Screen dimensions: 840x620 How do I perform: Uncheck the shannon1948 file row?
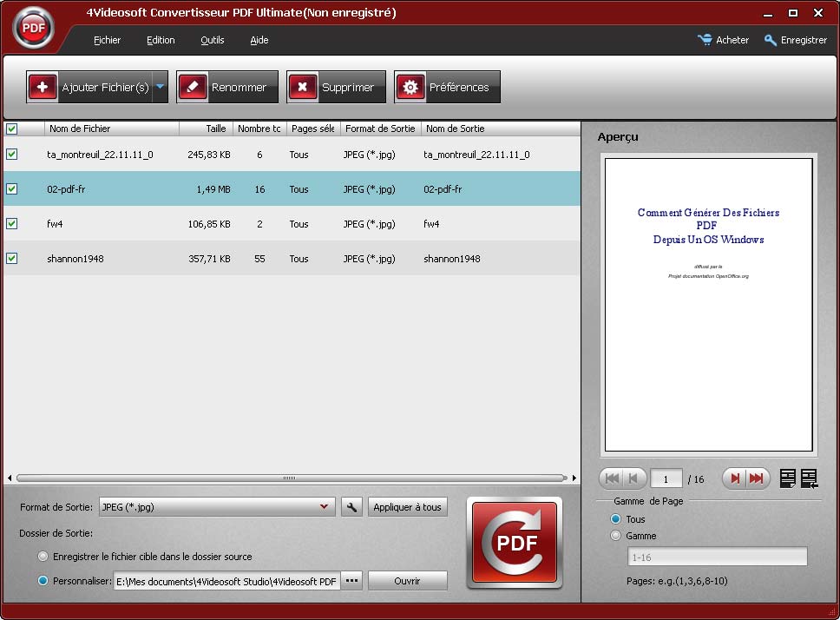[11, 258]
